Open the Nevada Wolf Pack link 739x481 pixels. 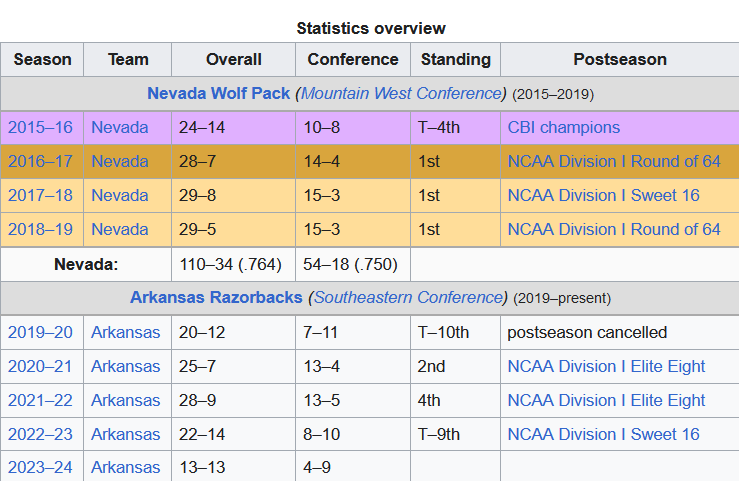click(x=218, y=93)
